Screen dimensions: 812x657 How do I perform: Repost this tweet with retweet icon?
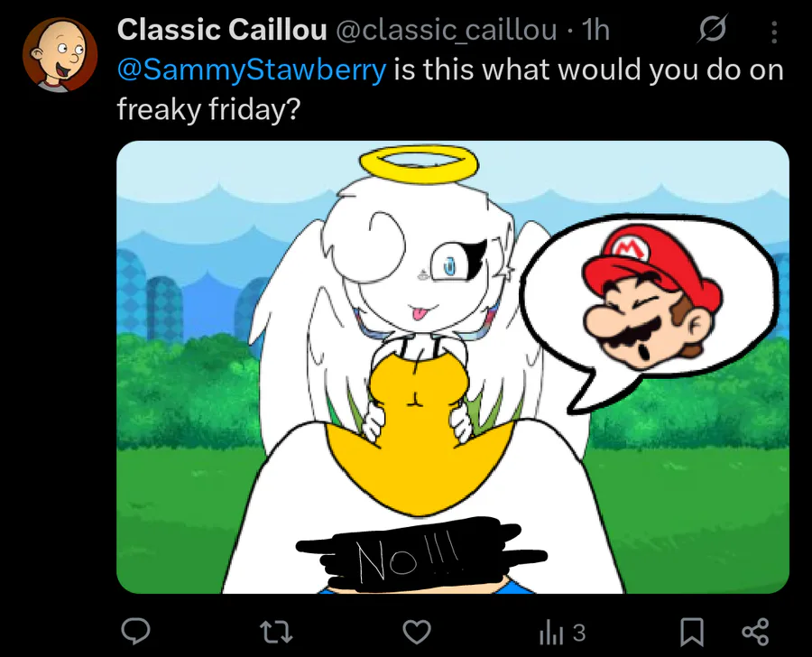tap(275, 632)
